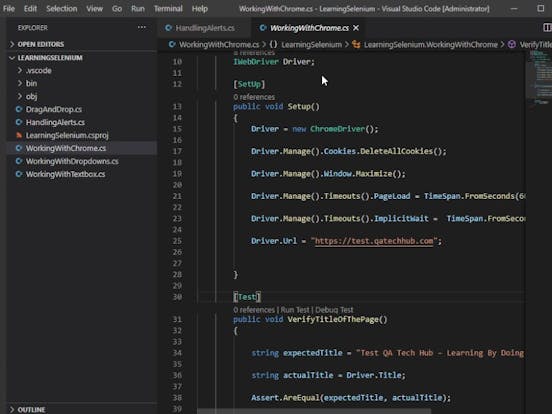Expand the bin folder
Image resolution: width=552 pixels, height=414 pixels.
click(x=31, y=83)
